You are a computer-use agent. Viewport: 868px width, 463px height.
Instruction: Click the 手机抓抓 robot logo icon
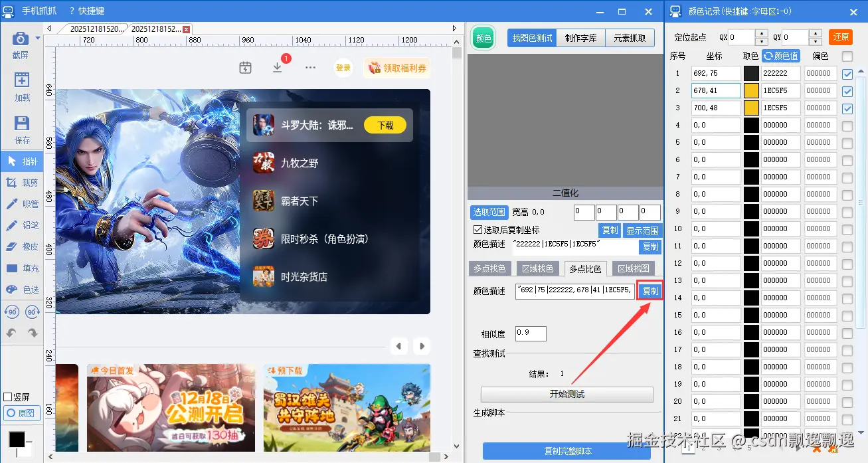coord(9,11)
